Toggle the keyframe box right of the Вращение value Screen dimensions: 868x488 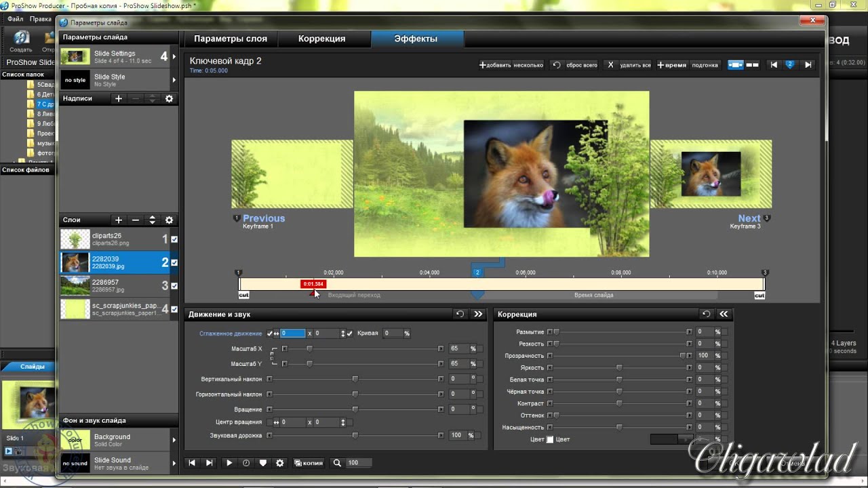[481, 409]
